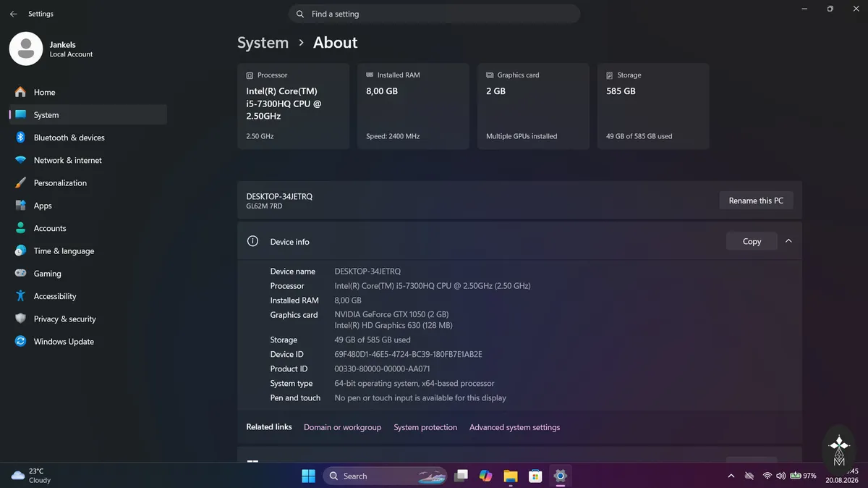Open Accessibility settings

click(x=88, y=296)
